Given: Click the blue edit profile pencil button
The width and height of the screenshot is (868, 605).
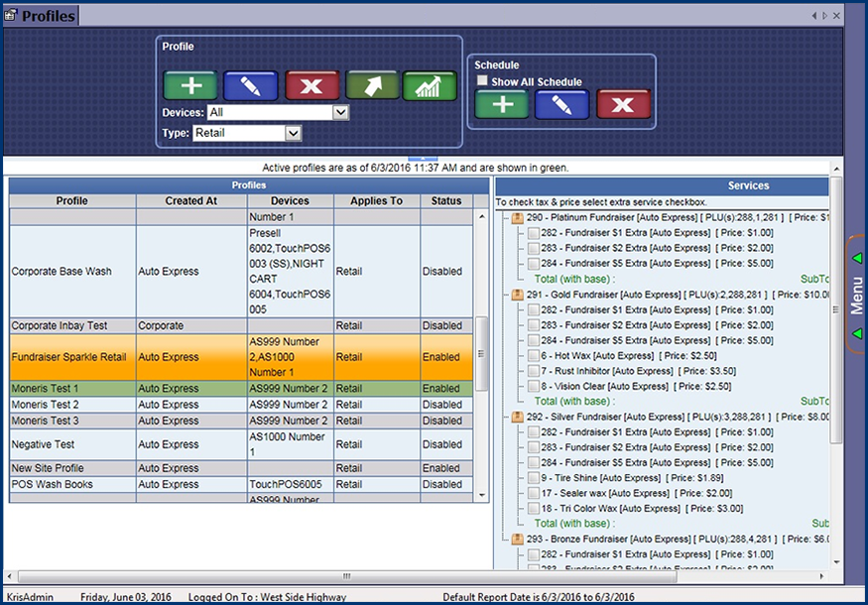Looking at the screenshot, I should (x=250, y=86).
